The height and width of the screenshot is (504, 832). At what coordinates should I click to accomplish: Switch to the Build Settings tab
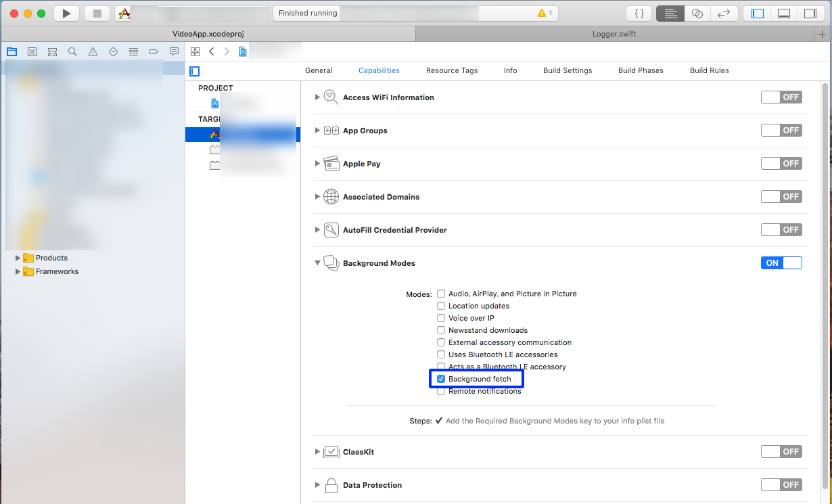pyautogui.click(x=567, y=70)
